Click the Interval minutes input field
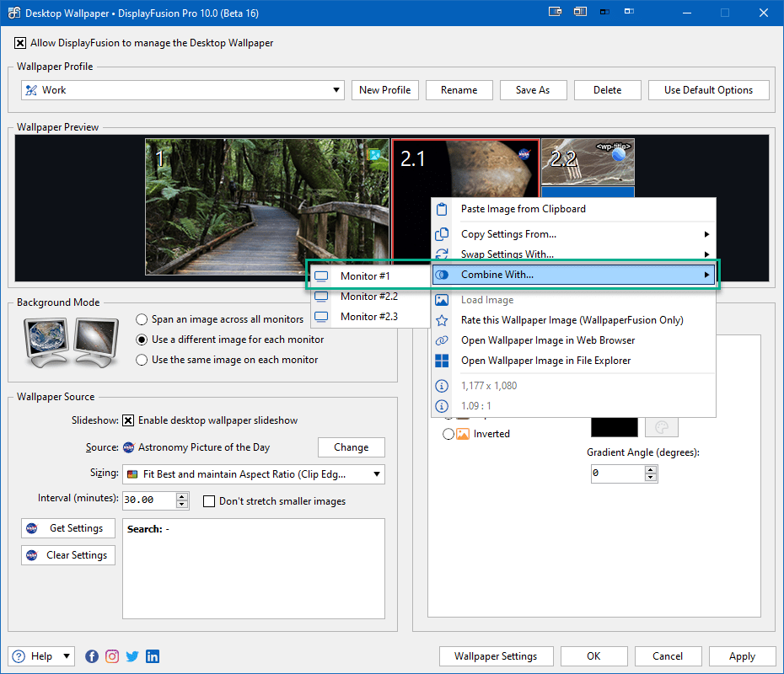Viewport: 784px width, 674px height. coord(148,500)
